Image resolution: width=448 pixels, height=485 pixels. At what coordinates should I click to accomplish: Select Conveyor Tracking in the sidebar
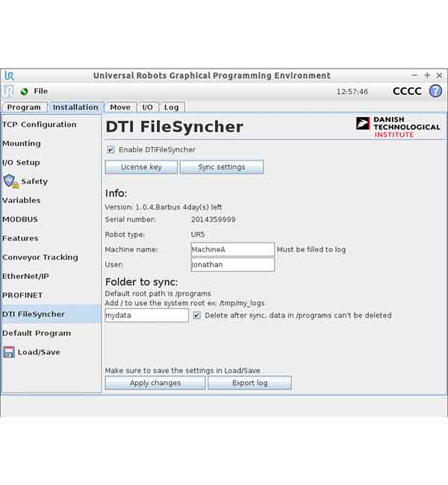(51, 257)
